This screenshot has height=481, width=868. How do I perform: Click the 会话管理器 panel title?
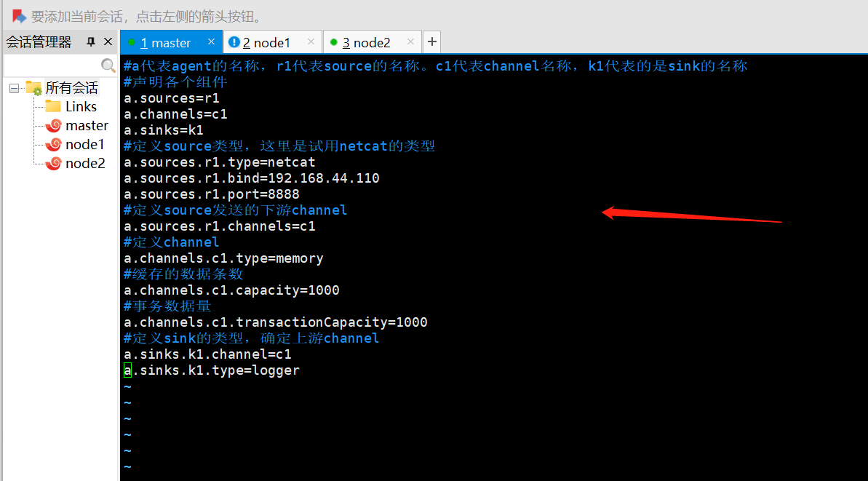[39, 42]
